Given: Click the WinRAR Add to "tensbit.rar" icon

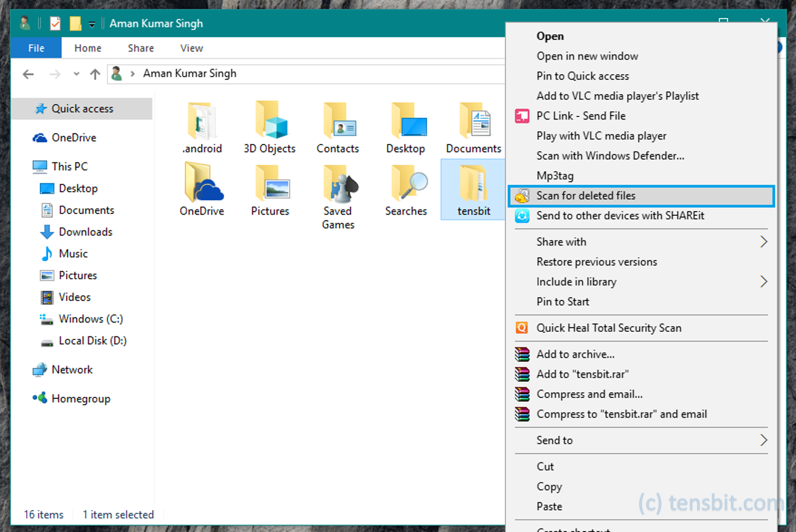Looking at the screenshot, I should pyautogui.click(x=522, y=374).
